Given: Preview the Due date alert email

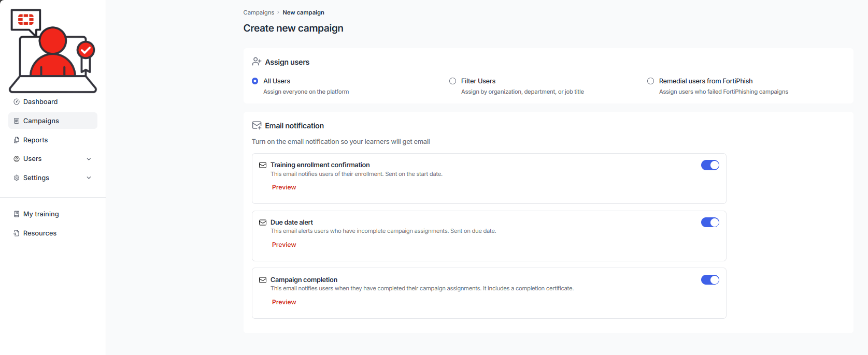Looking at the screenshot, I should click(284, 245).
